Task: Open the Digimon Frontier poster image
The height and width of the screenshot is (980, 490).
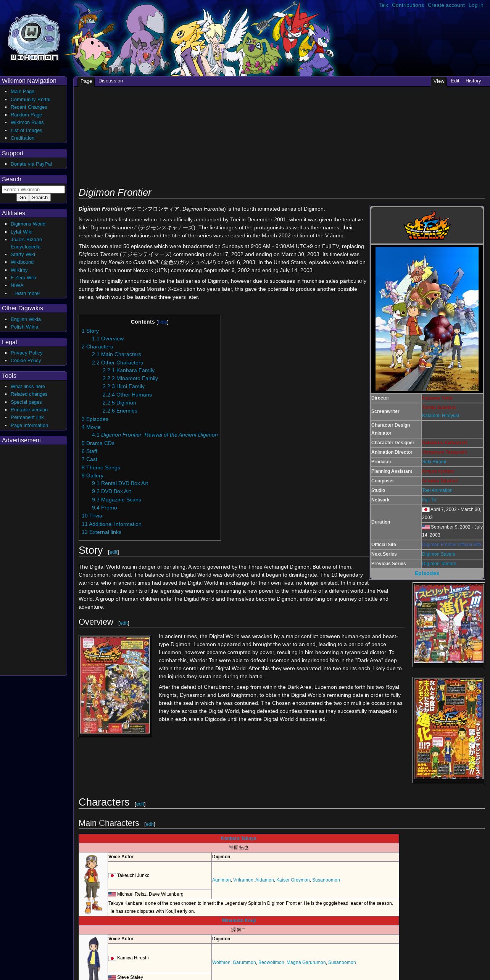Action: point(427,319)
